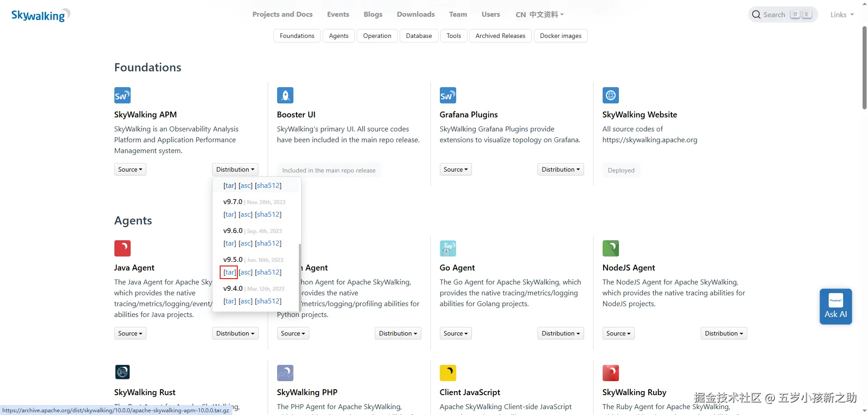
Task: Select the Booster UI rocket icon
Action: pos(285,95)
